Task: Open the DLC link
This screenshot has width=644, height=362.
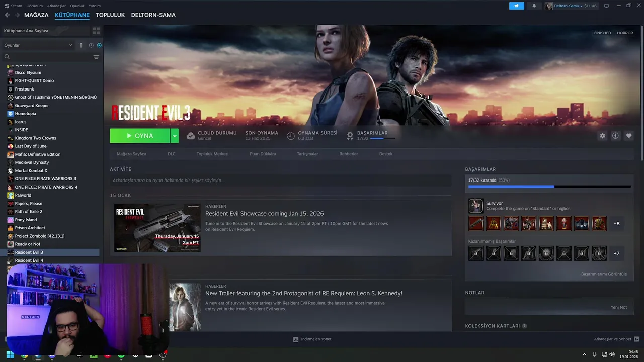Action: (172, 154)
